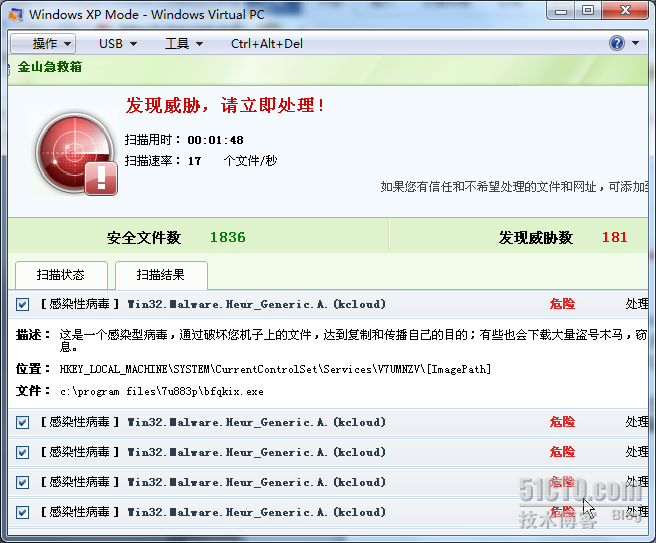Viewport: 656px width, 543px height.
Task: Click the safe file count 1836
Action: (x=228, y=237)
